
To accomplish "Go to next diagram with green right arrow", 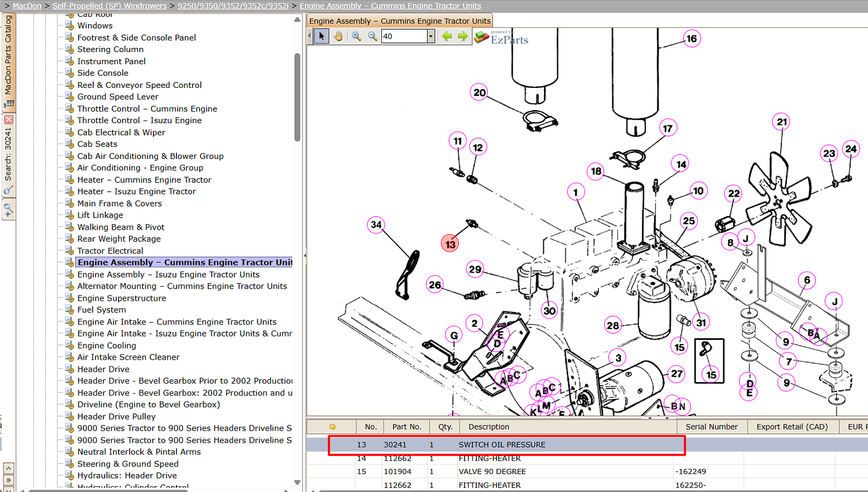I will [x=463, y=36].
